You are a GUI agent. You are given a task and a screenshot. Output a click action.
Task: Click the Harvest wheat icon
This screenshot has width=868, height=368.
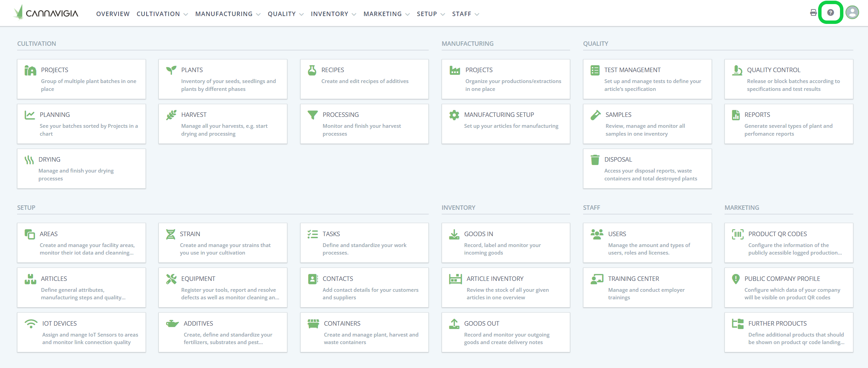pyautogui.click(x=171, y=115)
